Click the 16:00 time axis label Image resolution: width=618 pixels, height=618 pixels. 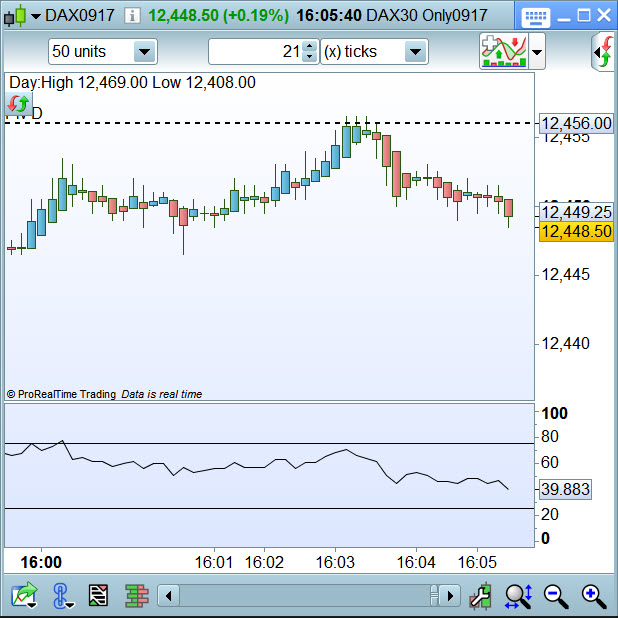(x=41, y=562)
